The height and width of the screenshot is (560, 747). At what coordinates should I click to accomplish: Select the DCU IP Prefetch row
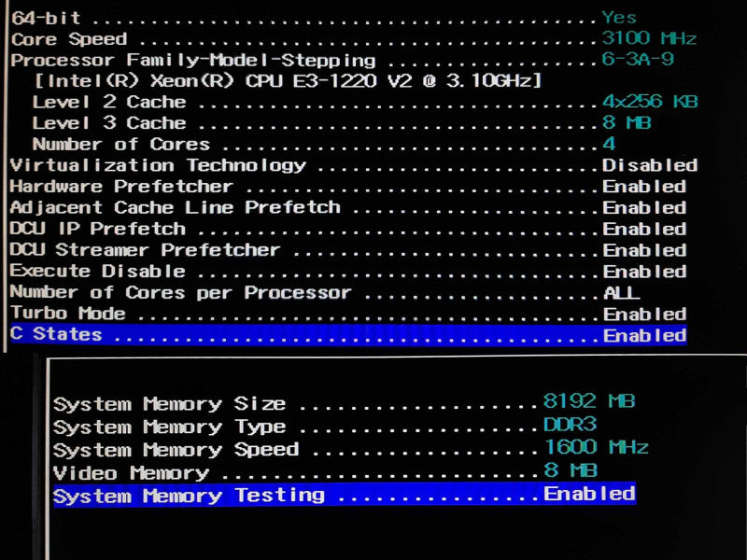tap(348, 229)
